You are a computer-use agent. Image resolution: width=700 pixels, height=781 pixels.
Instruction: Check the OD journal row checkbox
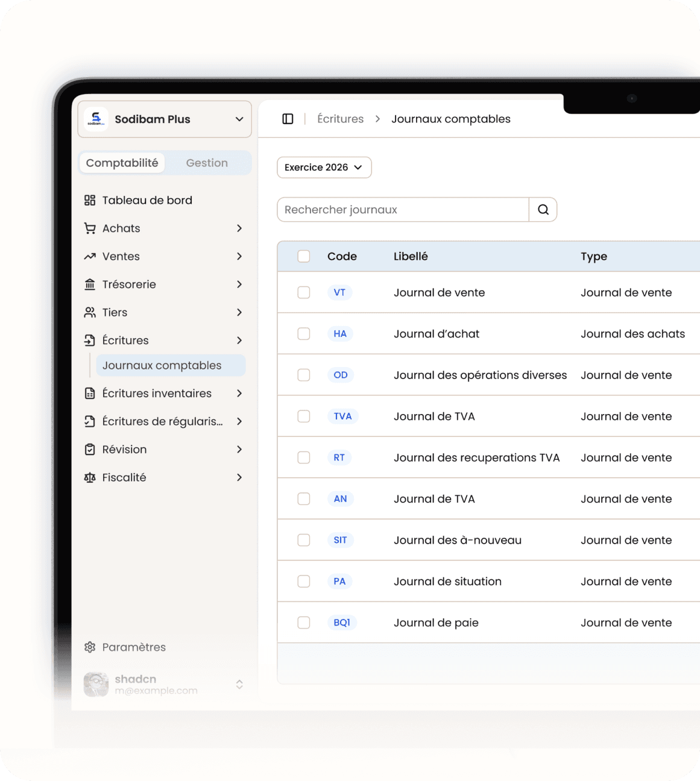point(304,375)
